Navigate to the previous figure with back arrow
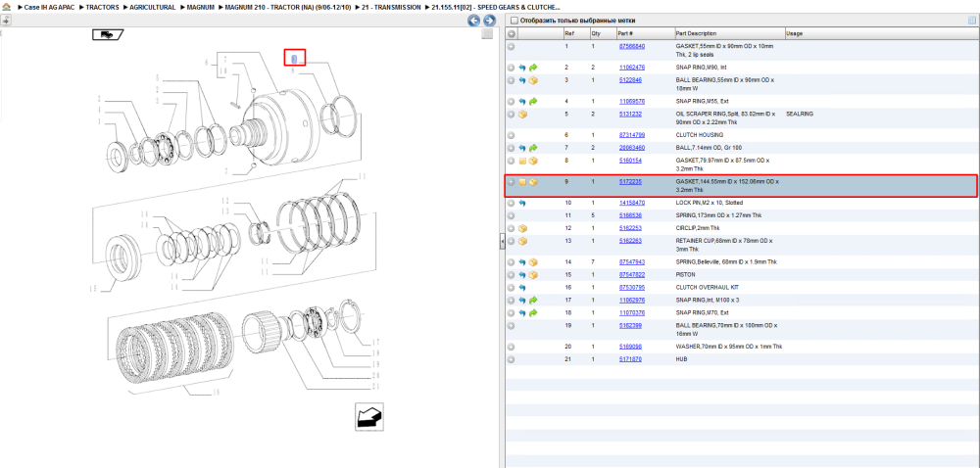This screenshot has width=980, height=468. 473,21
